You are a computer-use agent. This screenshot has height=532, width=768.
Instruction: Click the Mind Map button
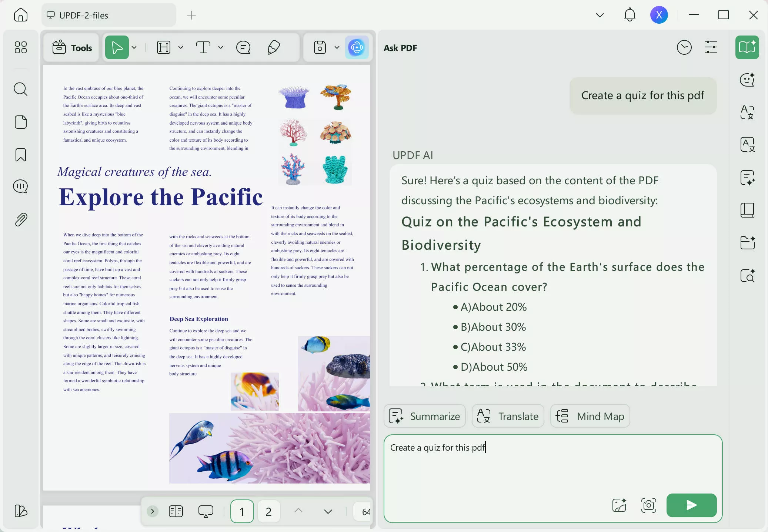pos(590,416)
